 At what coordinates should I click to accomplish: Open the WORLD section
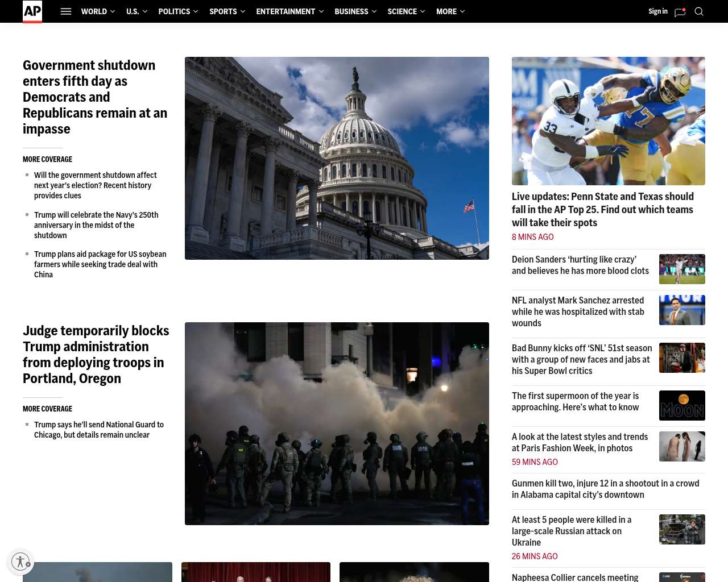point(94,11)
